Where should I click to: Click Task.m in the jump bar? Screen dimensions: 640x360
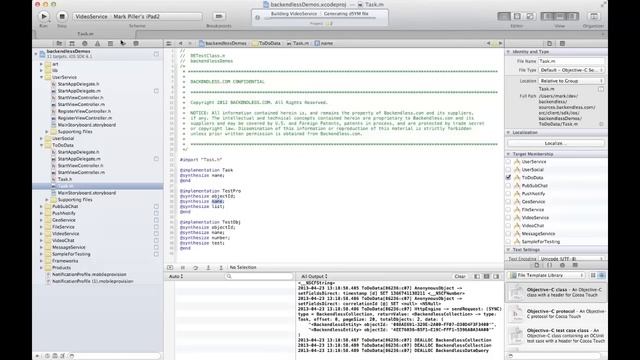coord(298,43)
